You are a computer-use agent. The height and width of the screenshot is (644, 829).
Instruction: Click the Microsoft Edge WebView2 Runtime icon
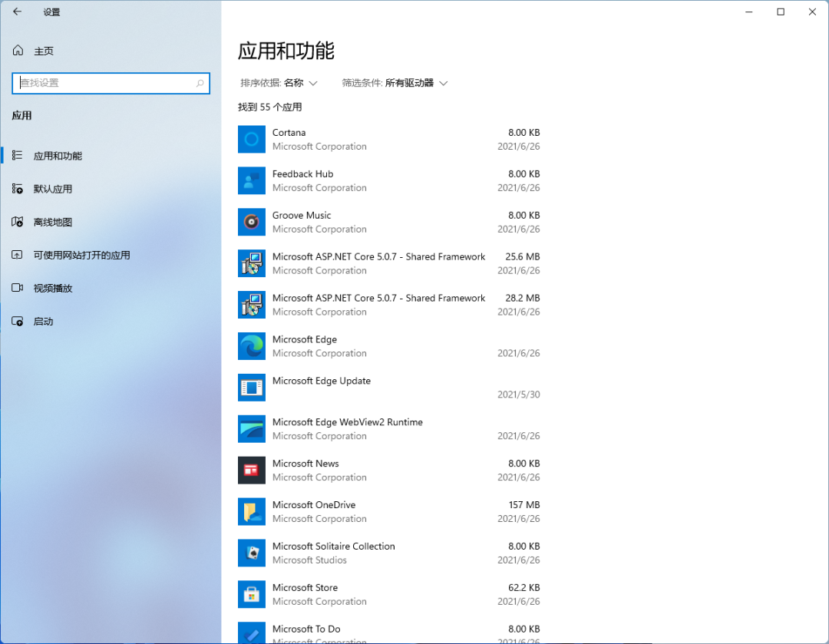(251, 428)
